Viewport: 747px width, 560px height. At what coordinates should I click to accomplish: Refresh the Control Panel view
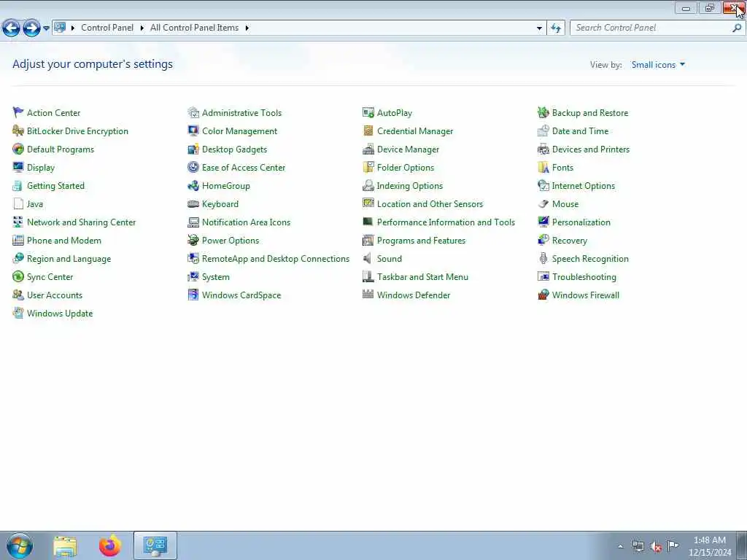click(x=556, y=28)
